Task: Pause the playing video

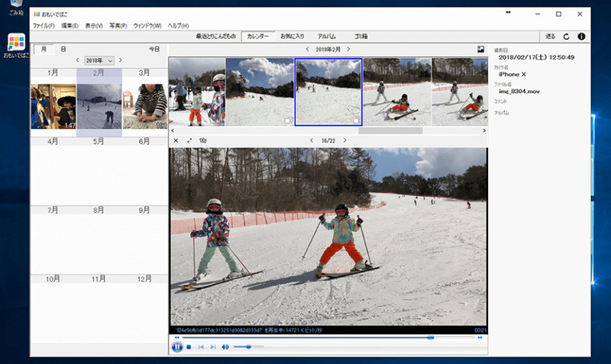Action: [177, 347]
